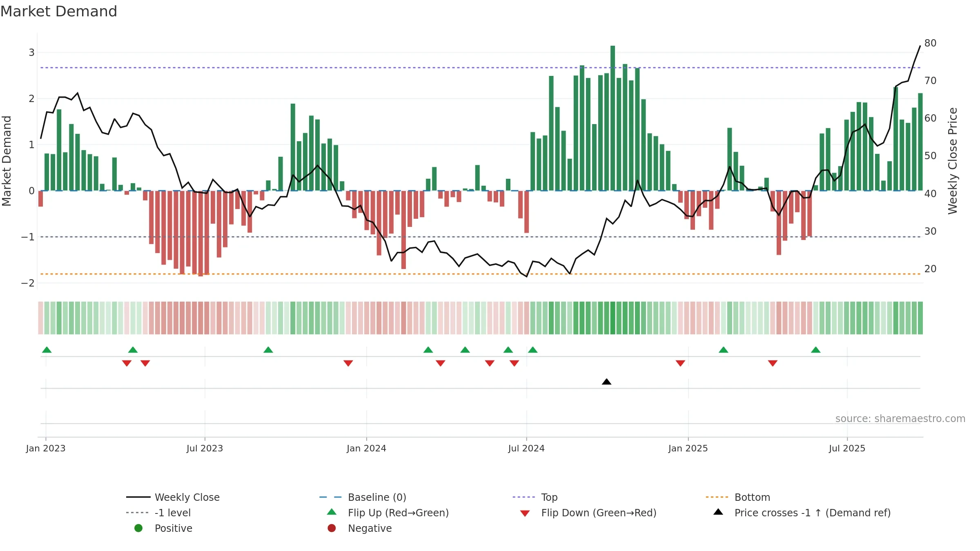This screenshot has width=980, height=551.
Task: Click the Jul 2025 x-axis label
Action: click(x=847, y=448)
